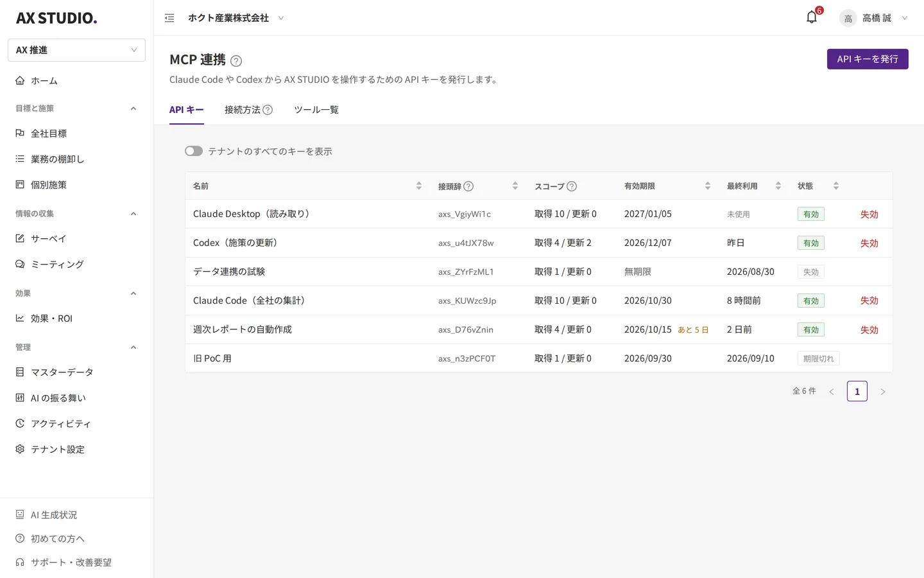Revoke the Claude Code(全社の集計)key
The image size is (924, 578).
(x=869, y=301)
